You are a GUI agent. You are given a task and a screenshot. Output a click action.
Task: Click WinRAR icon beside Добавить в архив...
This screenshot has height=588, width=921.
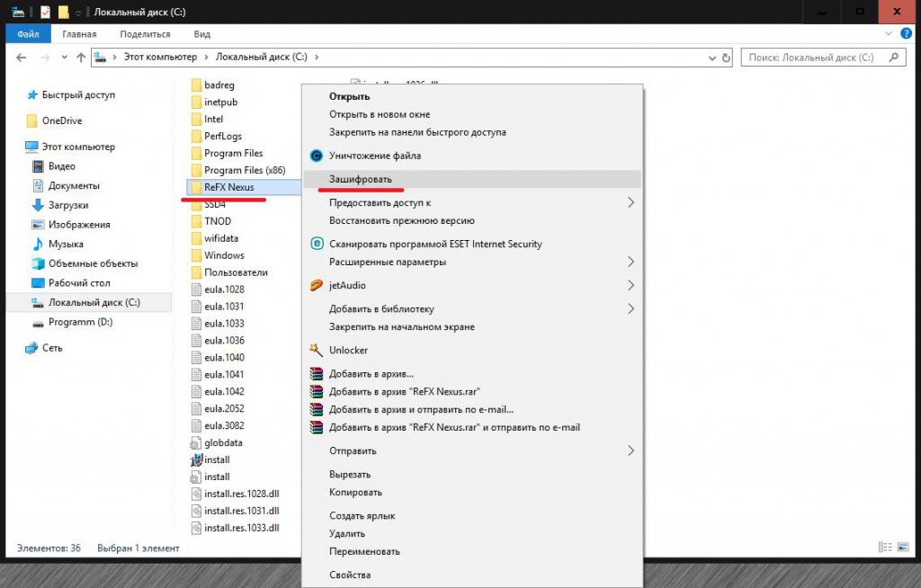[x=317, y=374]
